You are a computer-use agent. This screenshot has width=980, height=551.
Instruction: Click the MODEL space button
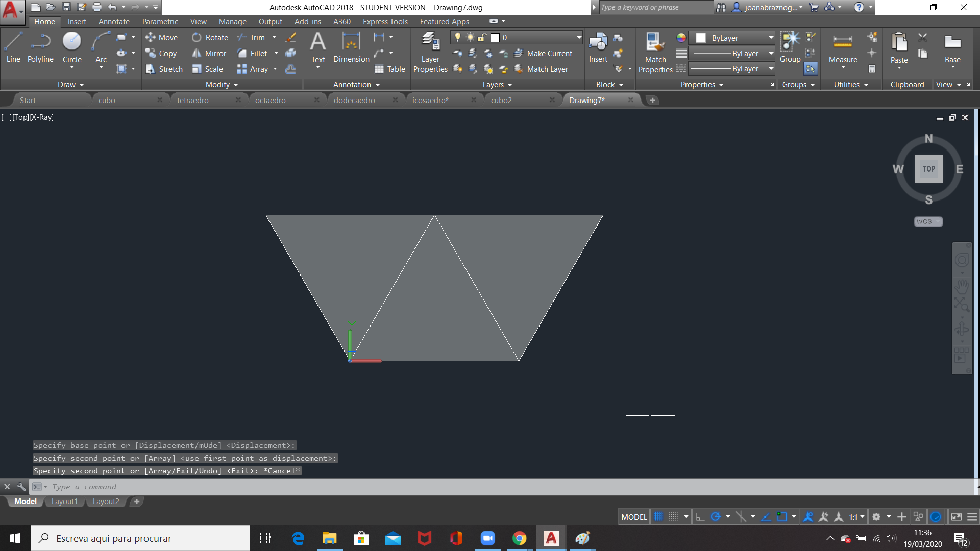(x=634, y=517)
